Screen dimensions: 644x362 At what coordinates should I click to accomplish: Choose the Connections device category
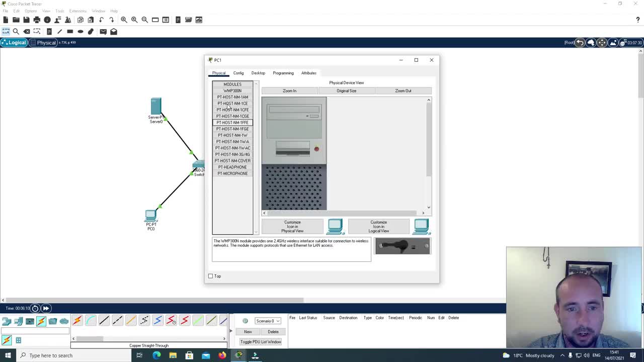[x=41, y=321]
